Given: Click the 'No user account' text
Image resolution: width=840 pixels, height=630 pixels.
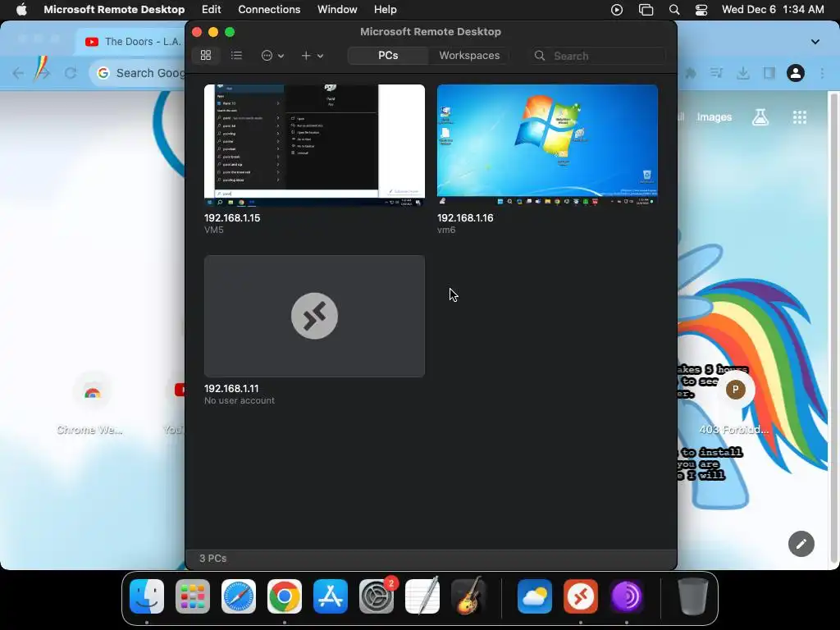Looking at the screenshot, I should [240, 400].
